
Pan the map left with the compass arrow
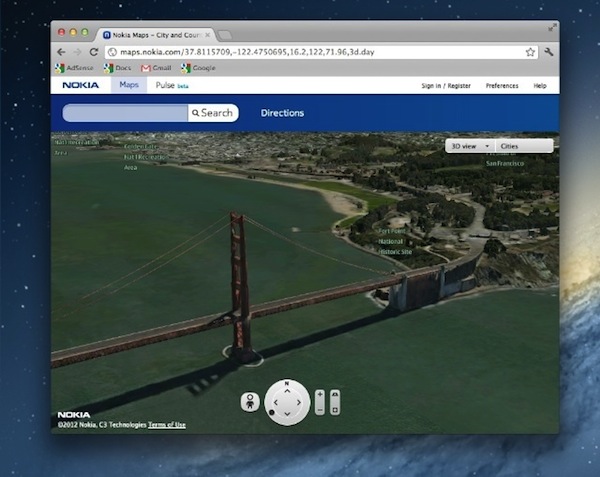point(276,402)
